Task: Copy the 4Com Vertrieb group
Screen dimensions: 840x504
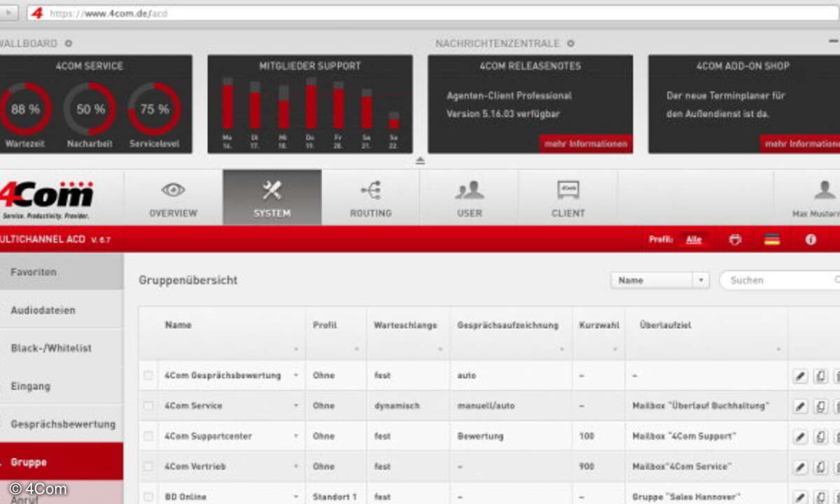Action: 820,468
